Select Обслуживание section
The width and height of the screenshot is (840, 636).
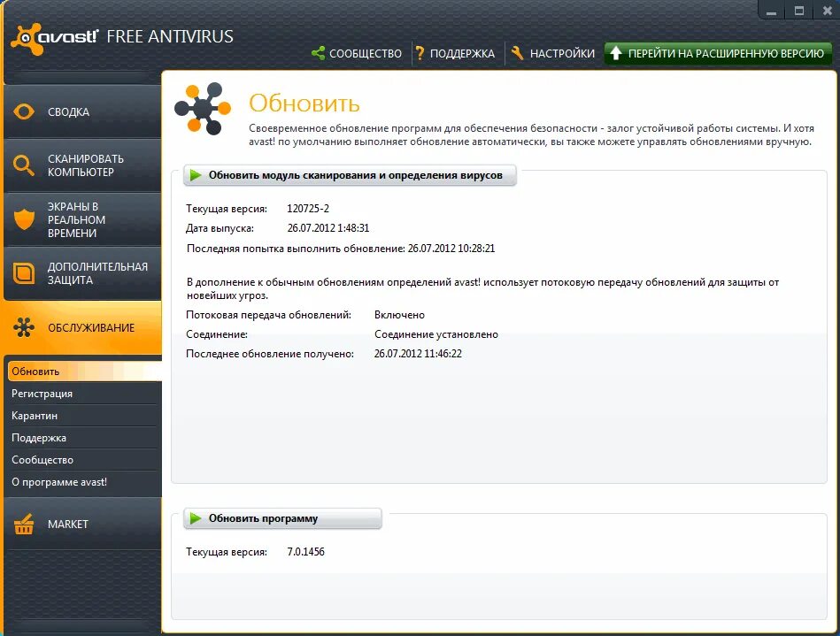[82, 327]
